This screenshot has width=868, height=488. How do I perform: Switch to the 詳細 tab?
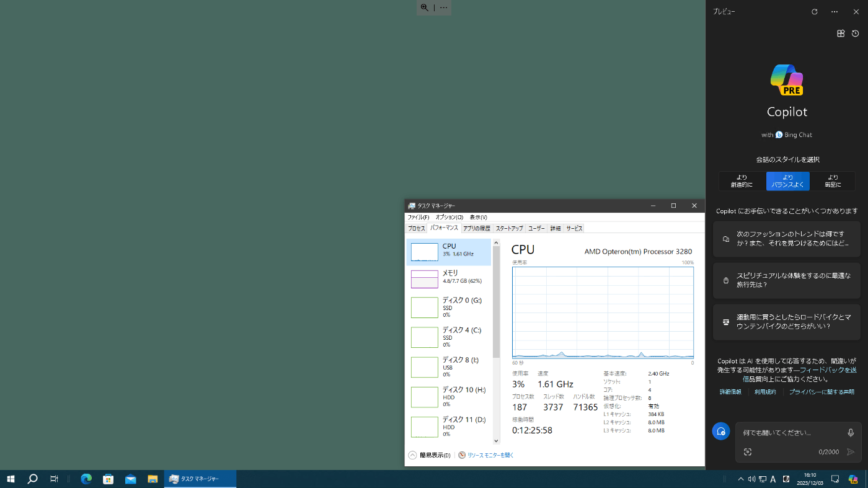[555, 228]
